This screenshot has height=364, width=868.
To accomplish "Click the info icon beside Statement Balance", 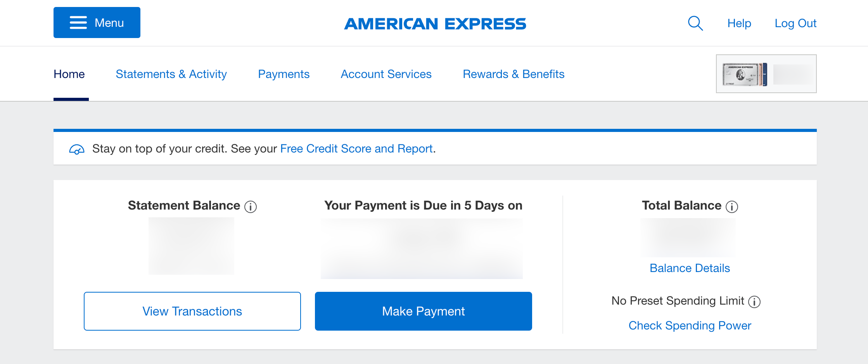I will (x=251, y=207).
